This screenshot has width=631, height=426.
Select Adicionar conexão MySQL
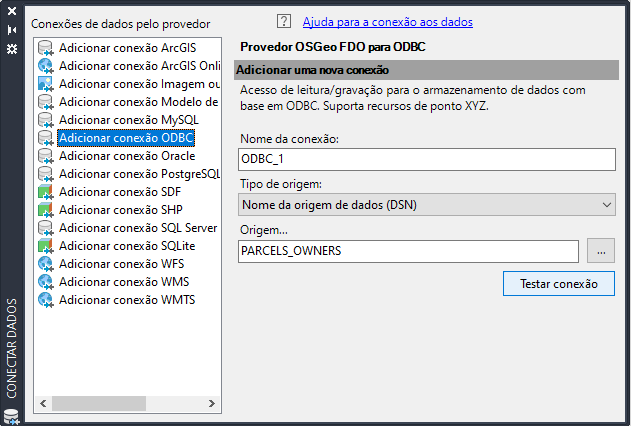[x=121, y=119]
